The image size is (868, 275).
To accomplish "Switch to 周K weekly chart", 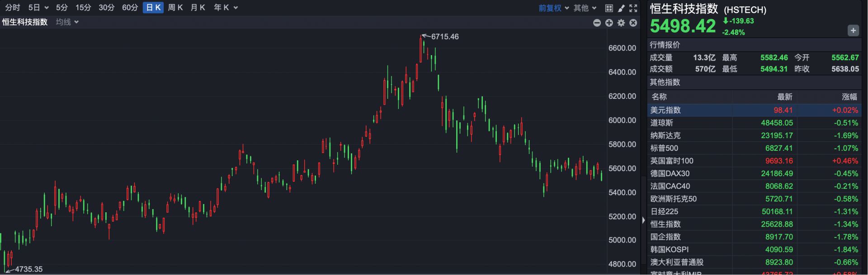I will 175,8.
